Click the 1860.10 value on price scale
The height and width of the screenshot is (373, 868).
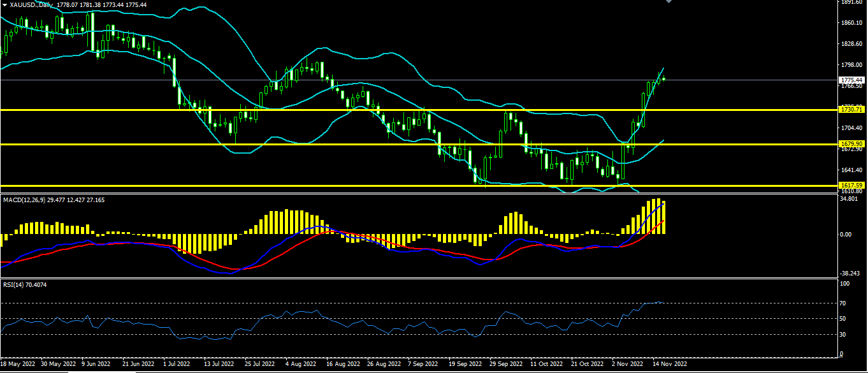[x=853, y=23]
